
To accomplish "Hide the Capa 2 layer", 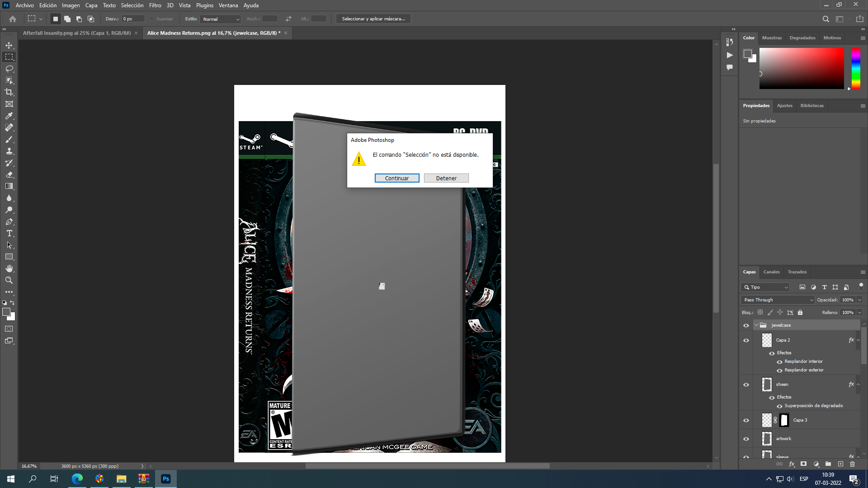I will point(746,340).
